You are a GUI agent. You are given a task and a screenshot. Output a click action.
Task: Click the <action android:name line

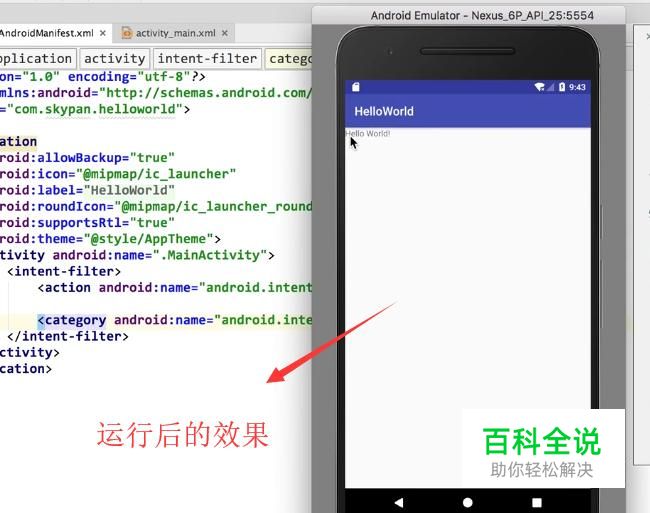[x=175, y=288]
